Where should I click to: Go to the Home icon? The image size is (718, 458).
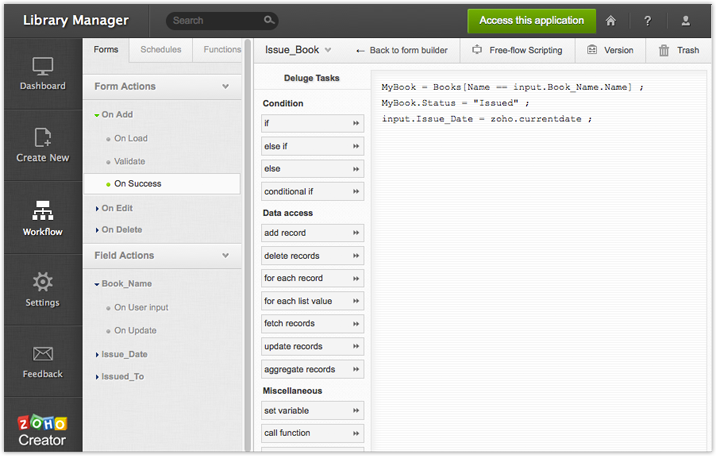pyautogui.click(x=611, y=20)
